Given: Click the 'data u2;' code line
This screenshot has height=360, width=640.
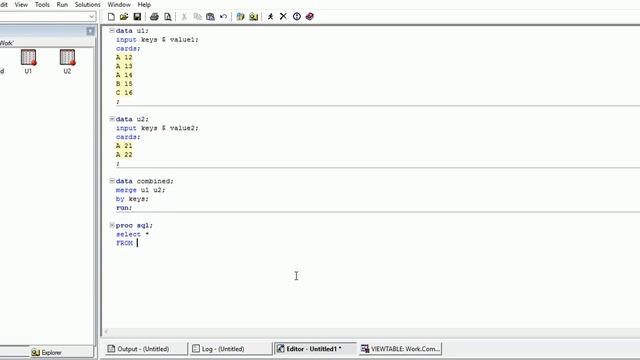Looking at the screenshot, I should coord(132,119).
